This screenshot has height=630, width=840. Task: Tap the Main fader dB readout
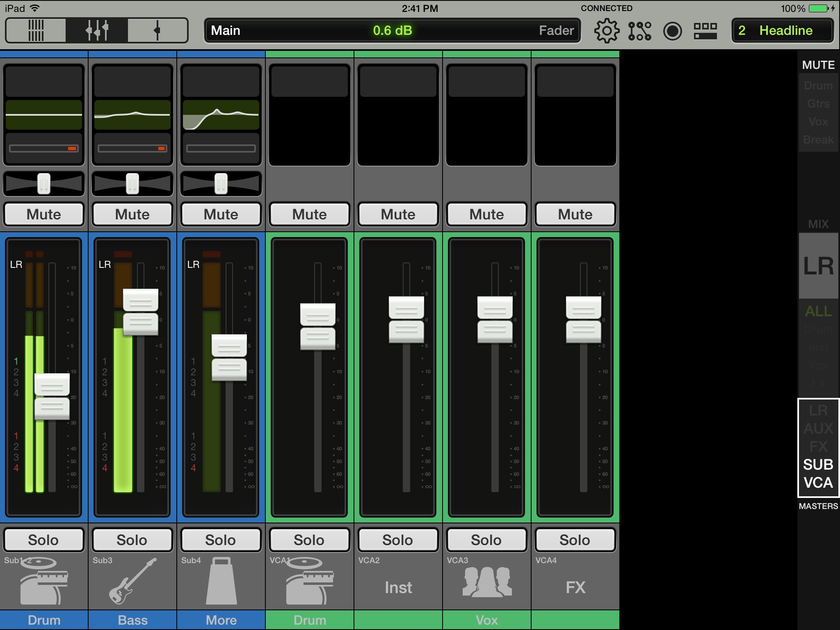pos(393,31)
